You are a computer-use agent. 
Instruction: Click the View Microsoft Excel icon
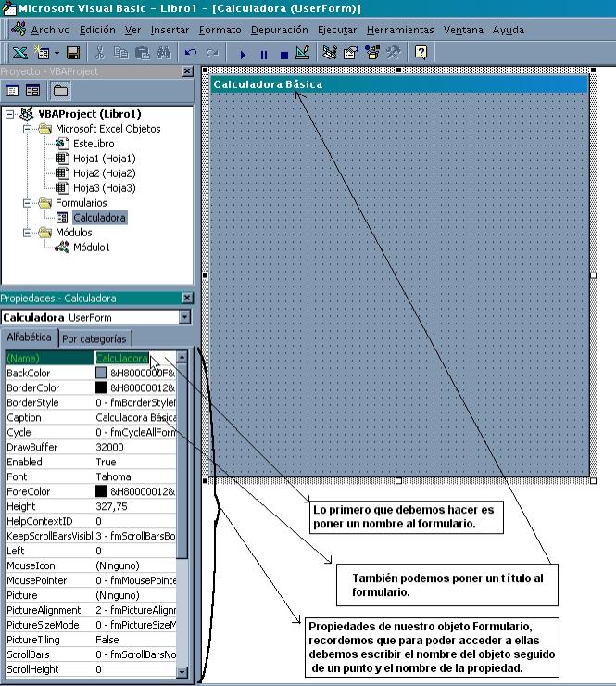[x=19, y=54]
